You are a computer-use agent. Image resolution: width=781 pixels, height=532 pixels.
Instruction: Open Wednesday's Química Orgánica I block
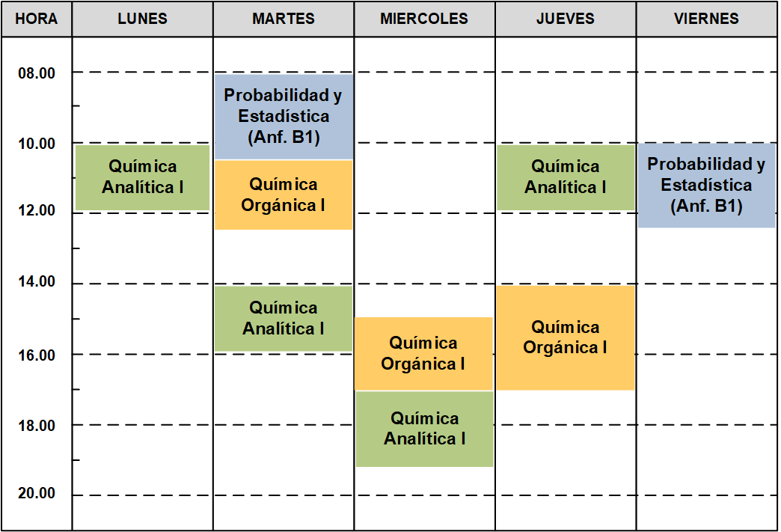click(x=423, y=354)
